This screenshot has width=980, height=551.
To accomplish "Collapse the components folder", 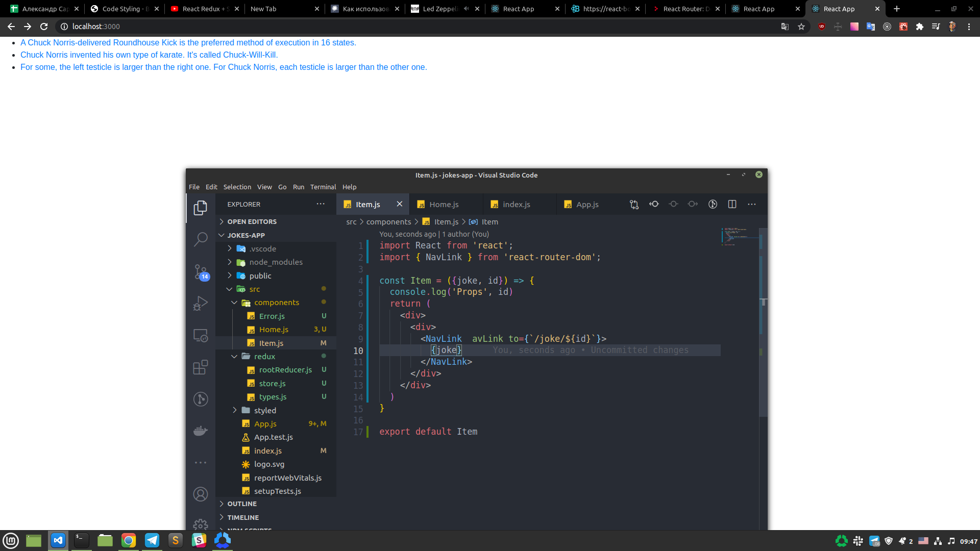I will pos(276,303).
